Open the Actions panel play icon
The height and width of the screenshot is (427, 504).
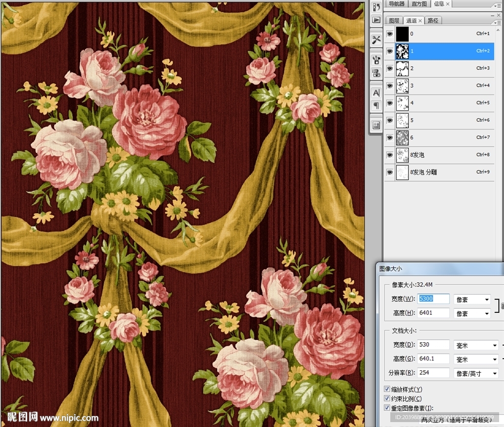376,20
